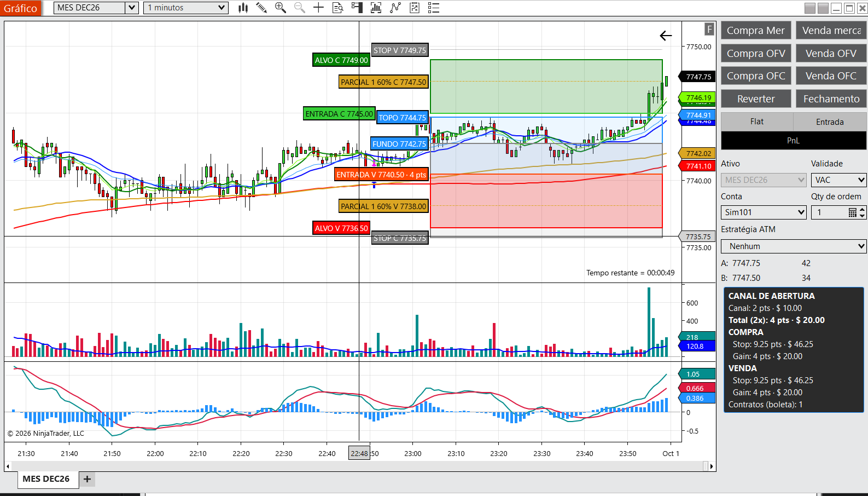This screenshot has height=496, width=868.
Task: Click the zoom in magnifier icon
Action: tap(281, 8)
